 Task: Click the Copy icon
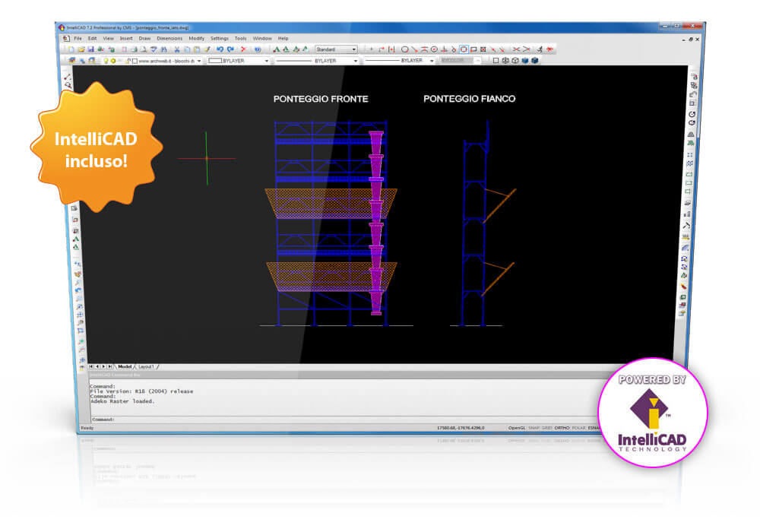[187, 49]
